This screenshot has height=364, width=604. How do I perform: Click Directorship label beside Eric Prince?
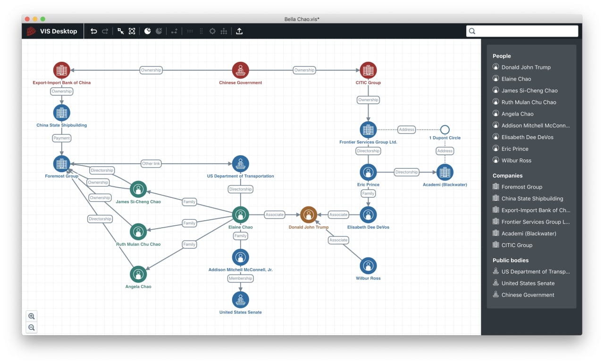pyautogui.click(x=406, y=172)
